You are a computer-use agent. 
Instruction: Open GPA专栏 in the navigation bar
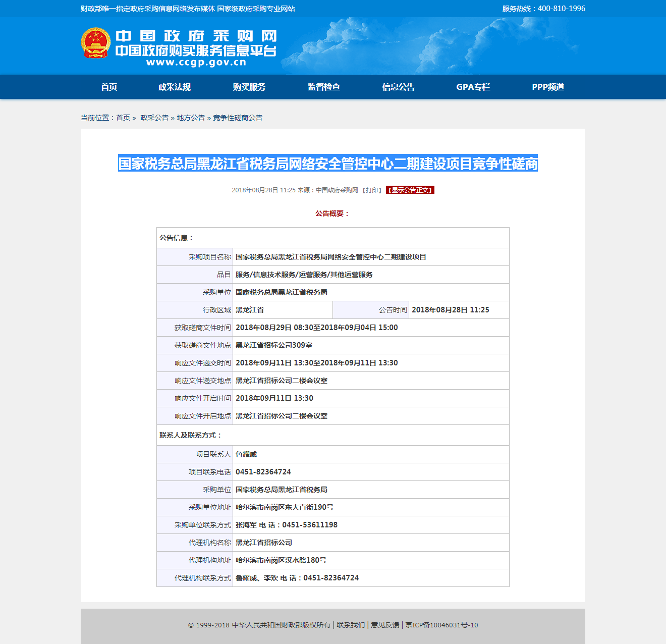[x=473, y=87]
